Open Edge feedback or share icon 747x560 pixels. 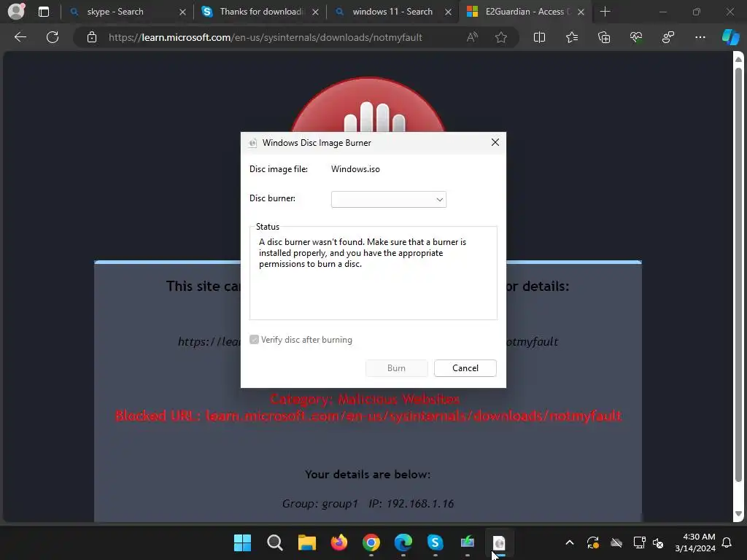point(668,37)
